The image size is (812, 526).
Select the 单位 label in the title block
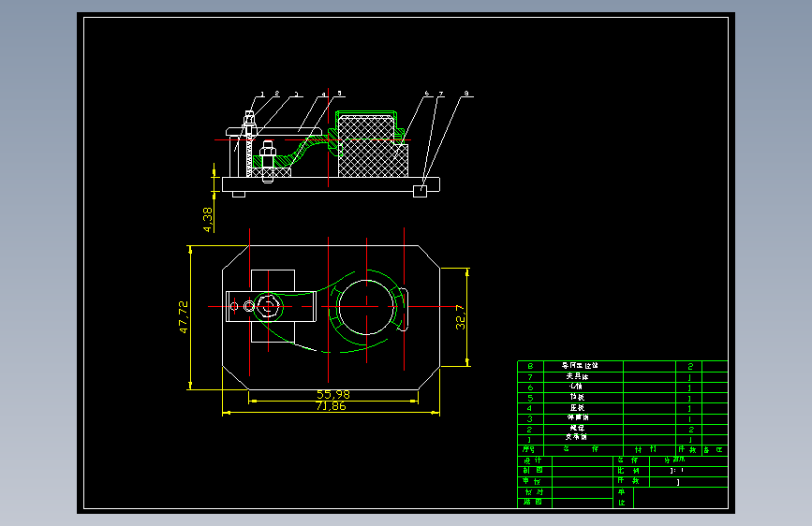click(623, 498)
